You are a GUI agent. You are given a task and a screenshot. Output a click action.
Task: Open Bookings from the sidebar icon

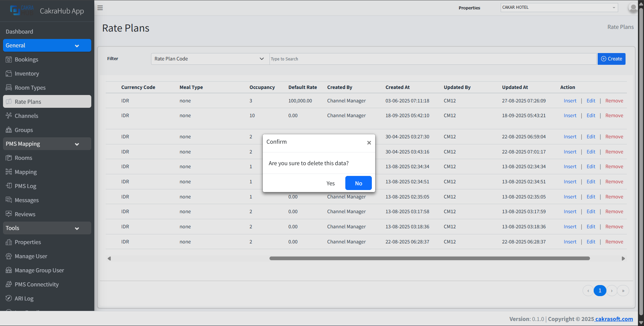9,59
